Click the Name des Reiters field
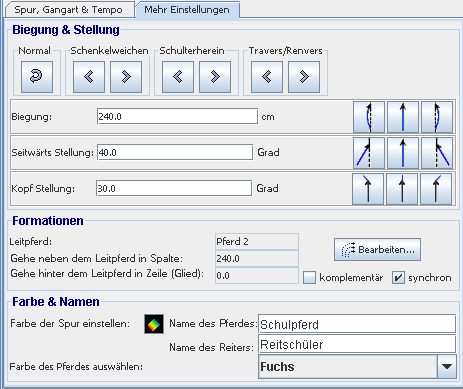This screenshot has width=463, height=389. 357,344
